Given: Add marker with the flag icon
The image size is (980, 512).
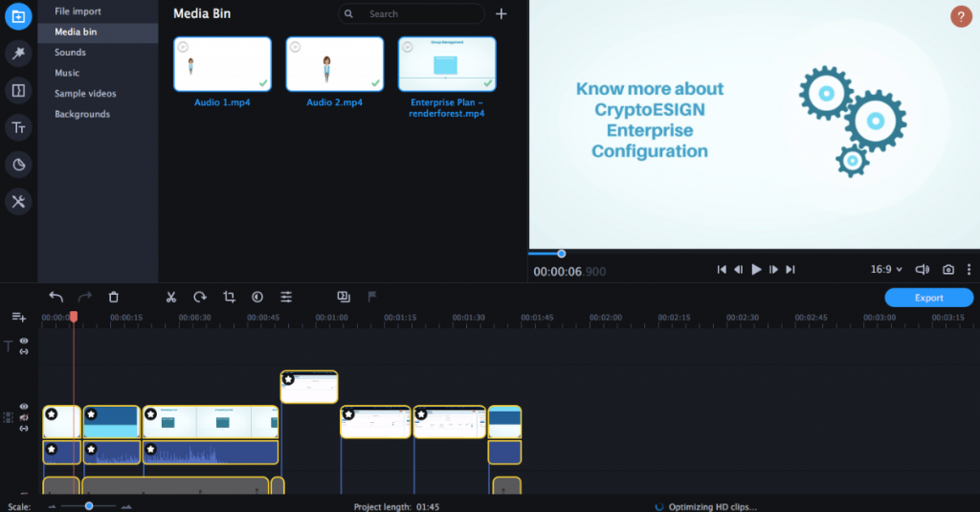Looking at the screenshot, I should [372, 297].
